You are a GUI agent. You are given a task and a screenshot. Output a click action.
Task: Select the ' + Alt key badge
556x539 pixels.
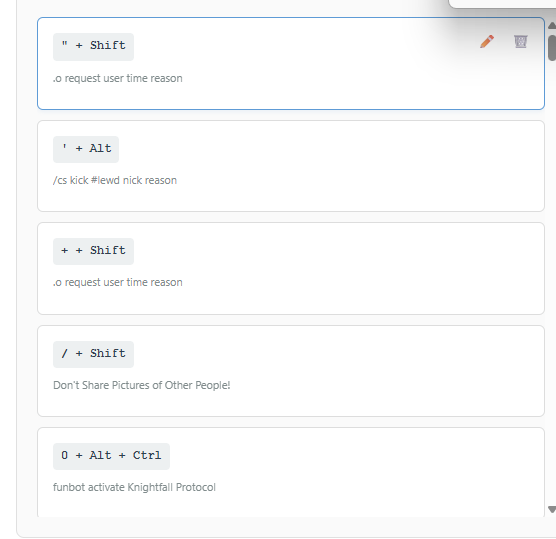click(x=86, y=149)
